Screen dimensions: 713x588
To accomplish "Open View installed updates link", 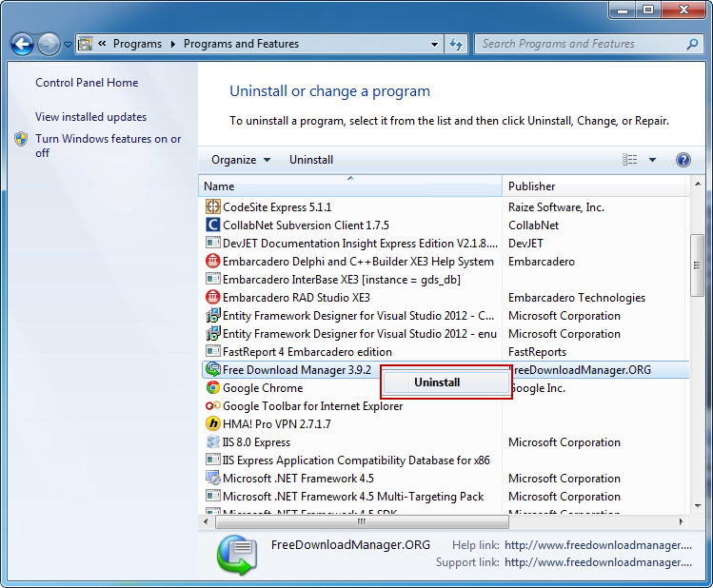I will [x=91, y=117].
